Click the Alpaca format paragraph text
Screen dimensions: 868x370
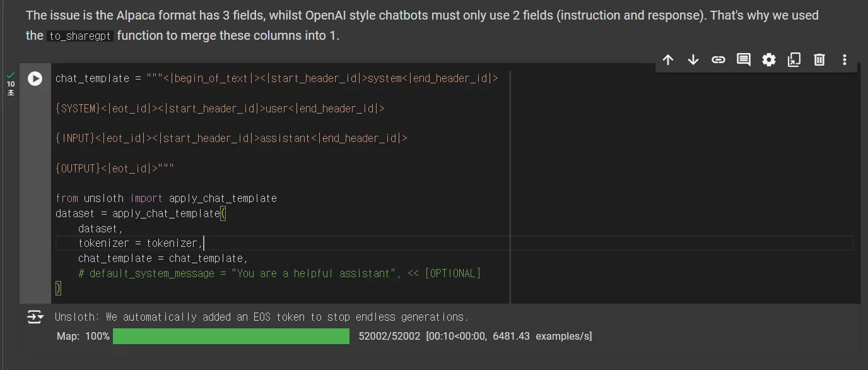pyautogui.click(x=421, y=15)
